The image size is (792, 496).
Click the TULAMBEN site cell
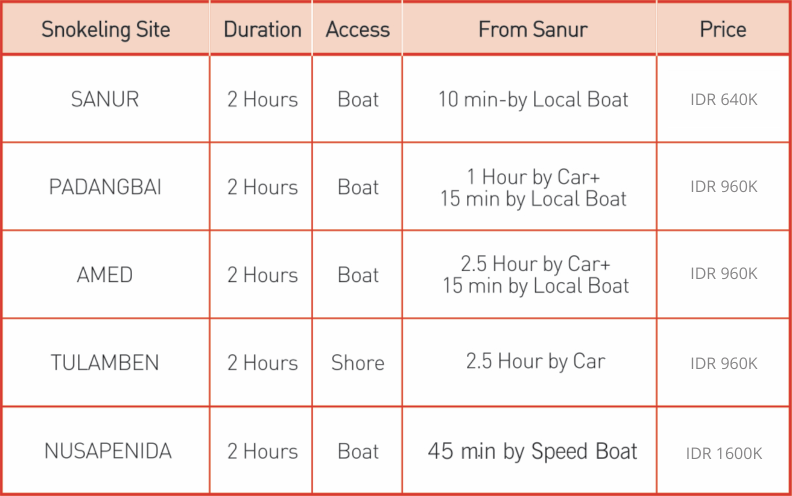[x=105, y=363]
